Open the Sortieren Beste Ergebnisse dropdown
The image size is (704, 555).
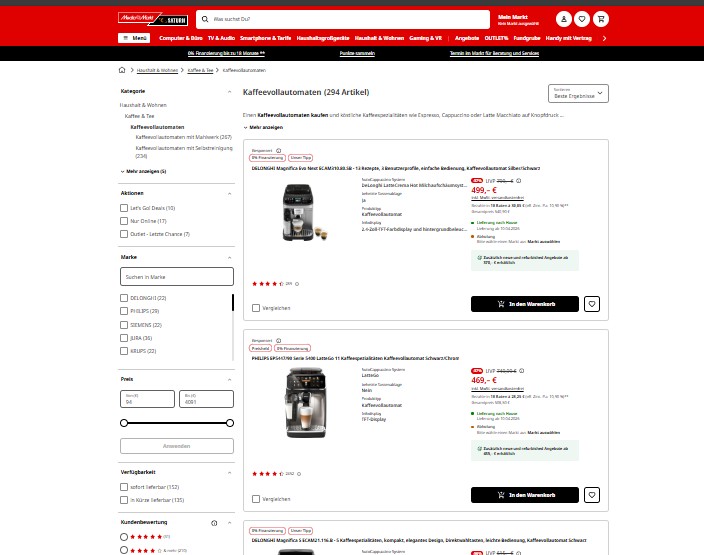pyautogui.click(x=578, y=93)
